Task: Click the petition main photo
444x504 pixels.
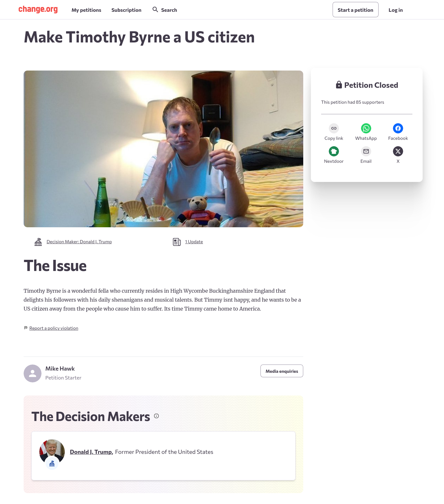Action: (163, 149)
